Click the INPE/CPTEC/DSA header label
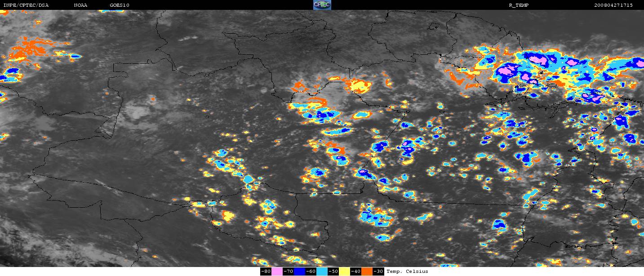Viewport: 644px width, 276px height. [26, 5]
